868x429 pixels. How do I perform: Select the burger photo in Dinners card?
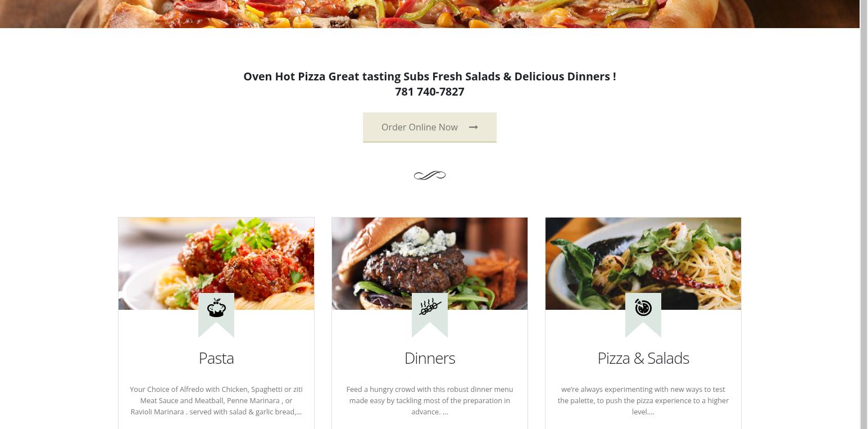(x=430, y=264)
